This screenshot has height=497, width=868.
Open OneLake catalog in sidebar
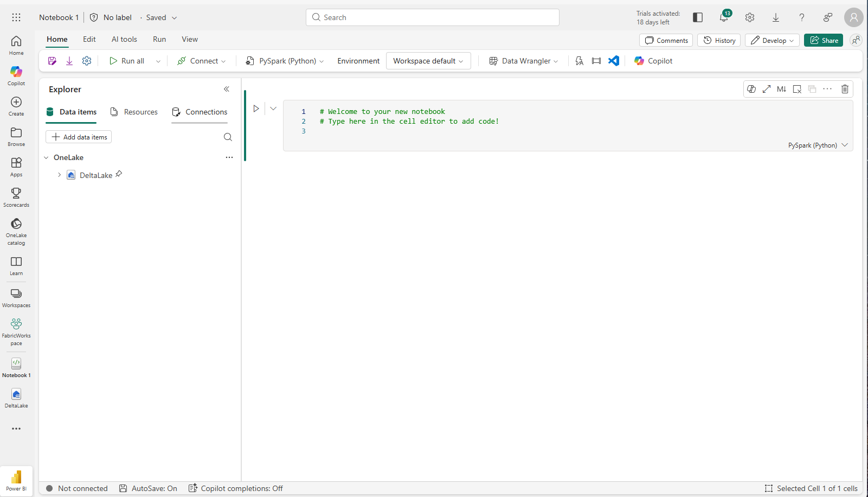click(x=16, y=232)
